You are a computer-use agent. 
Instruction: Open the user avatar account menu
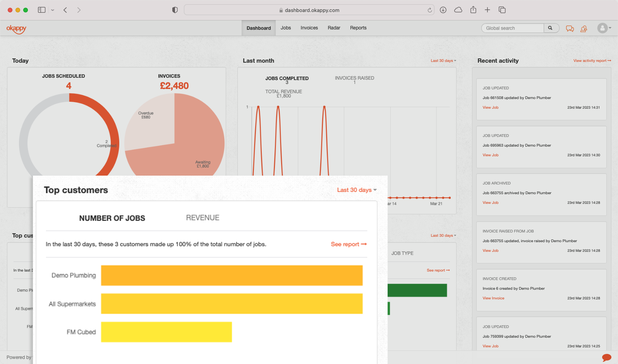click(604, 28)
